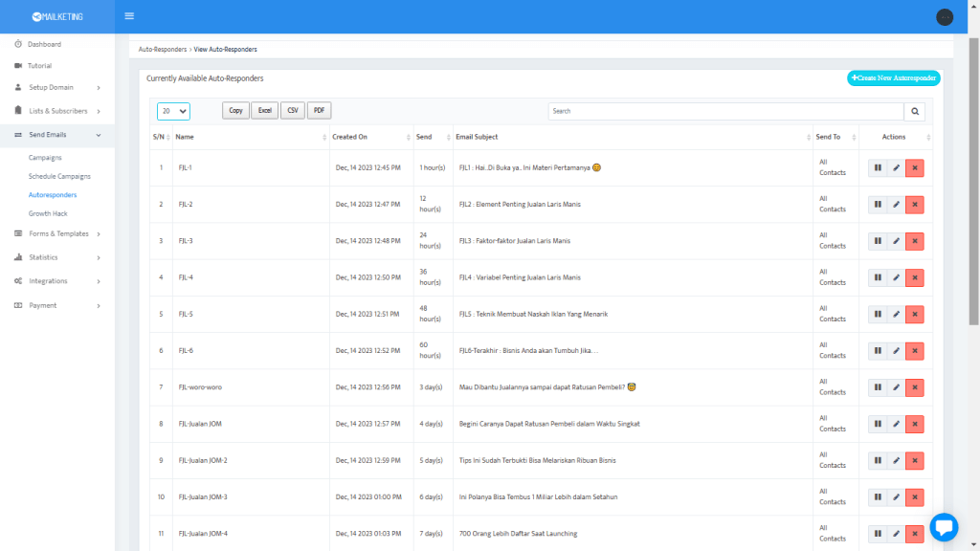Delete the FJL-1 autoresponder
980x551 pixels.
(x=914, y=168)
